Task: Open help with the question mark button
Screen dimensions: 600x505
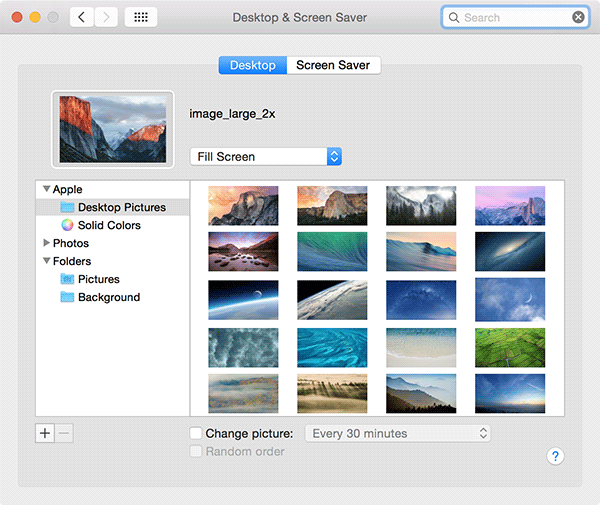Action: tap(556, 456)
